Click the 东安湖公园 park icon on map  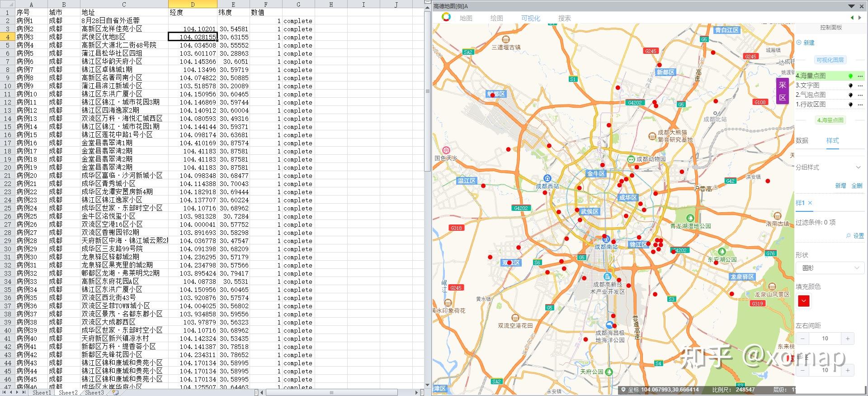(x=722, y=252)
